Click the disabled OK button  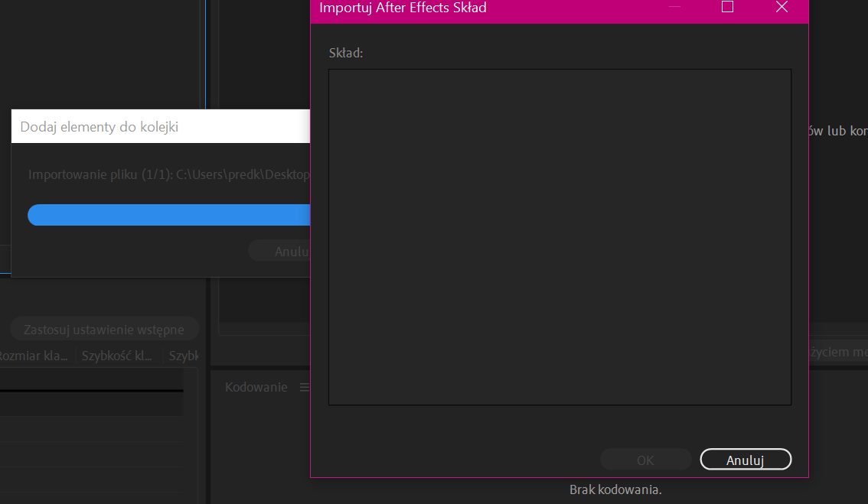point(645,459)
